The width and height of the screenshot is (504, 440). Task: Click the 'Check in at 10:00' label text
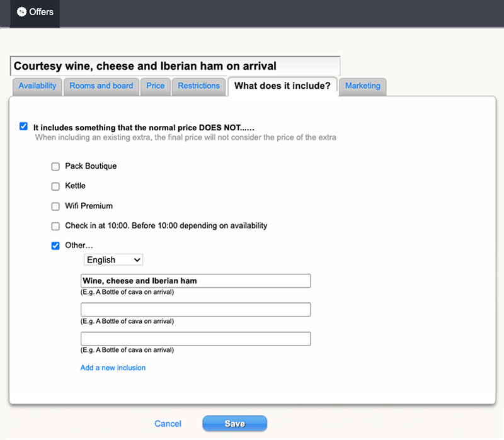166,226
